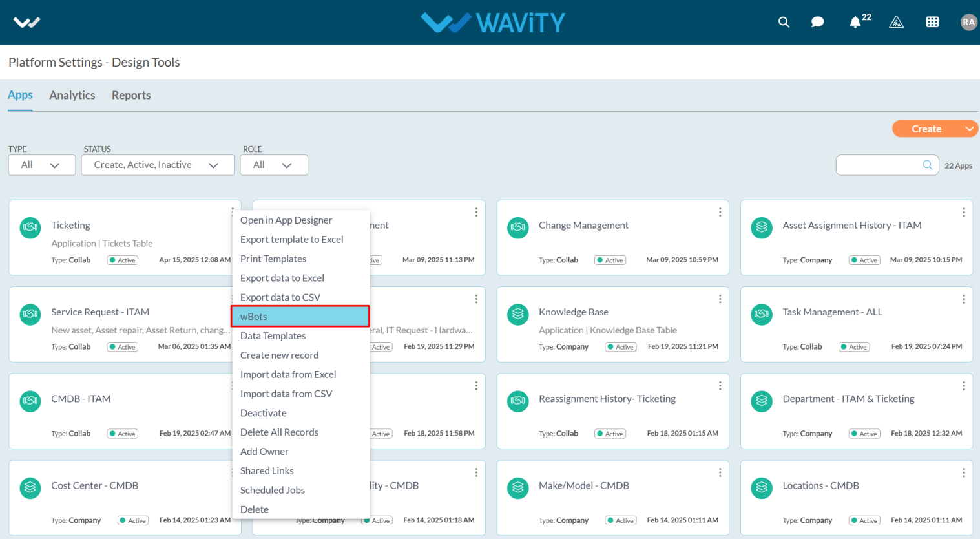The width and height of the screenshot is (980, 539).
Task: Open the Cost Center - CMDB app title
Action: coord(95,485)
